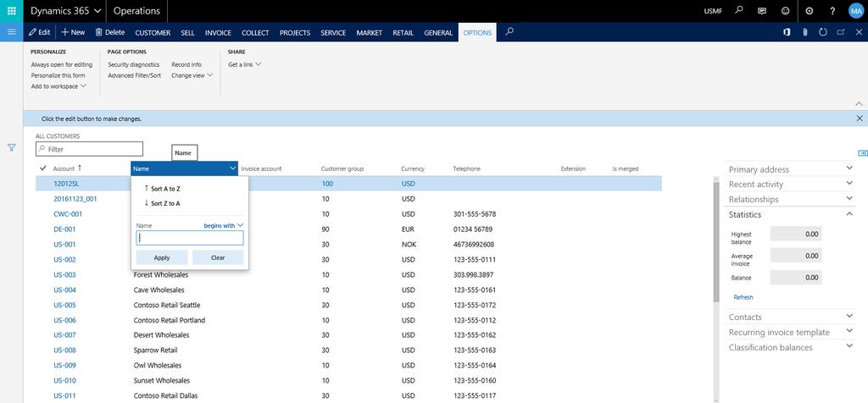Click Personalize this form
The height and width of the screenshot is (403, 868).
[58, 75]
